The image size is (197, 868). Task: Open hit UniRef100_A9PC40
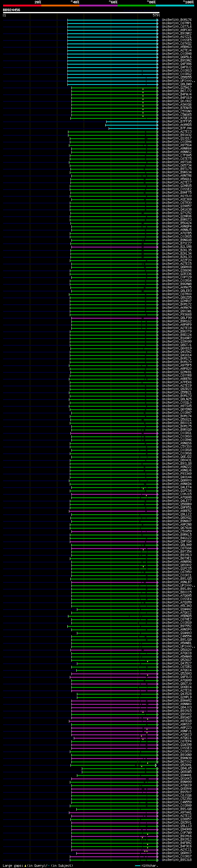[177, 30]
